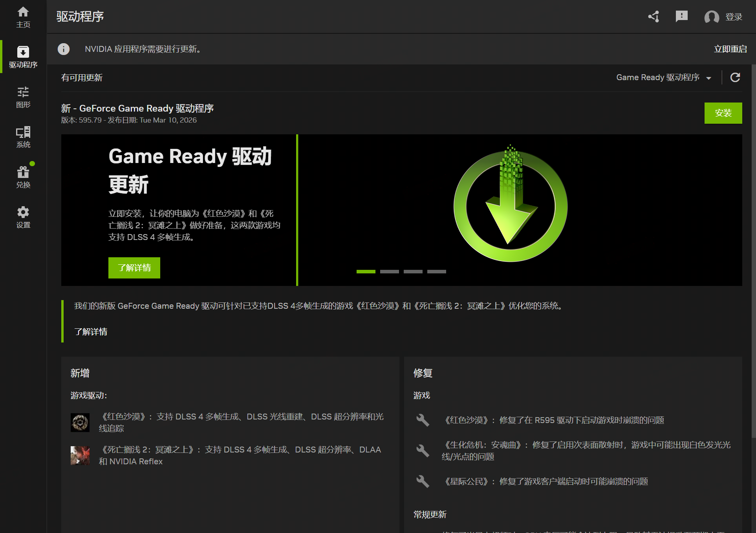
Task: Open the feedback notification icon
Action: 681,16
